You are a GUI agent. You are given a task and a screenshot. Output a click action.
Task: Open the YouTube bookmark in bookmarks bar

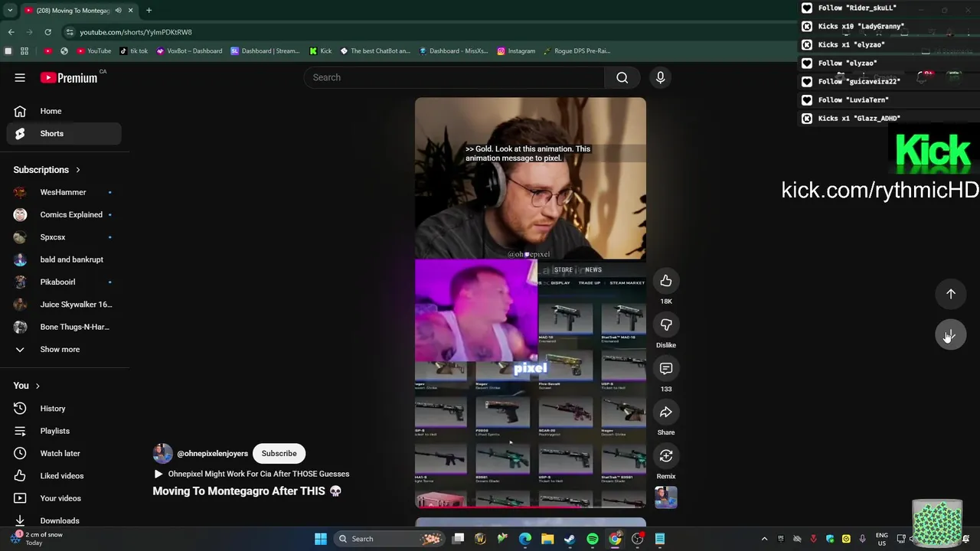[x=93, y=51]
